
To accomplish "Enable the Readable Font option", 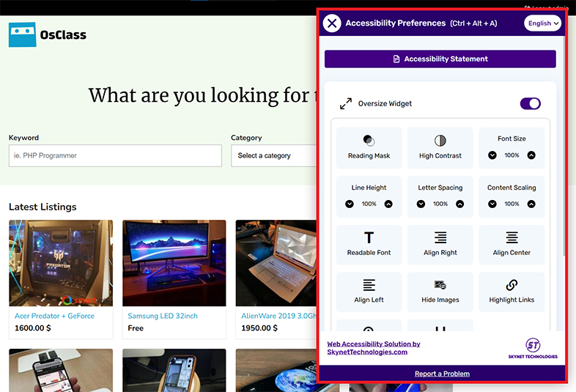I will tap(369, 245).
